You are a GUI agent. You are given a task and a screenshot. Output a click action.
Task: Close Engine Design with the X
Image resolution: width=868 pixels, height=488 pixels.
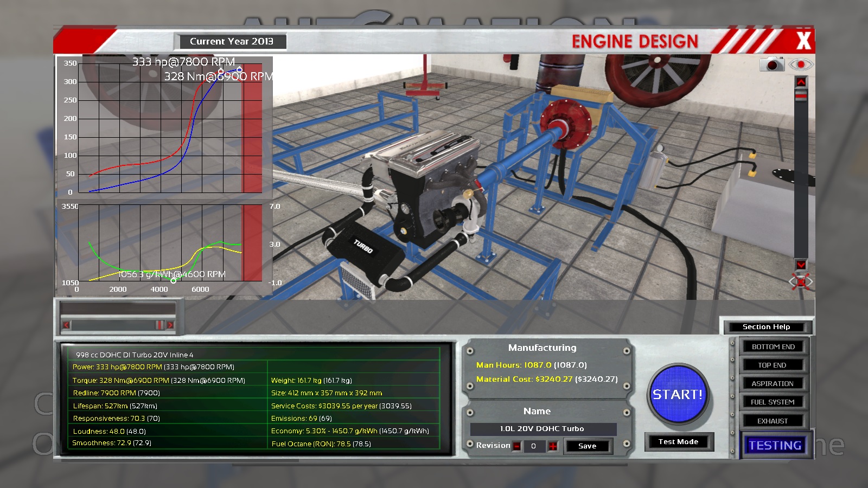pos(803,41)
